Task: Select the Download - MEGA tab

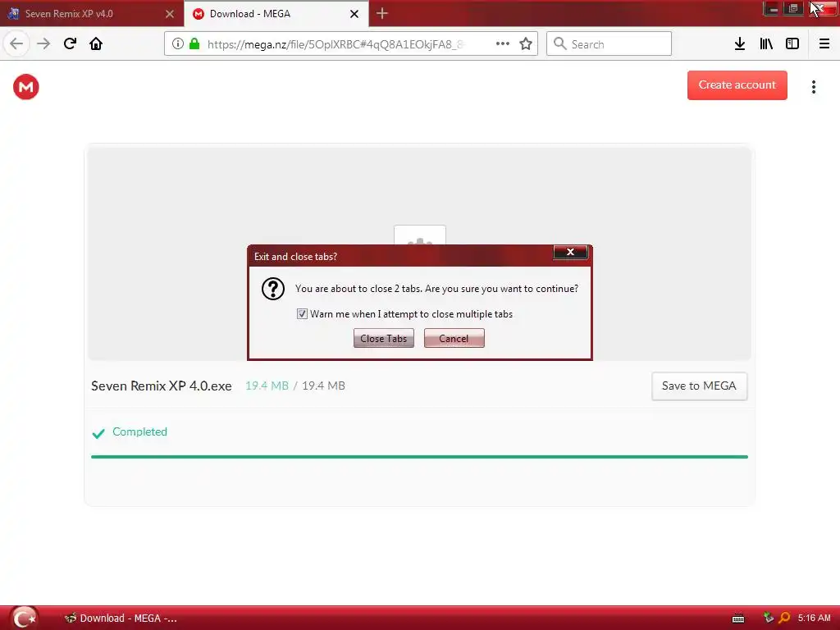Action: point(268,14)
